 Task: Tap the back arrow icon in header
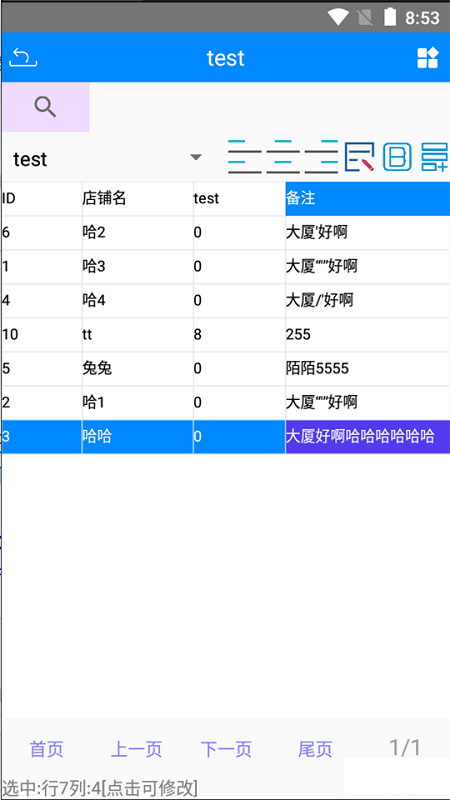click(x=23, y=57)
